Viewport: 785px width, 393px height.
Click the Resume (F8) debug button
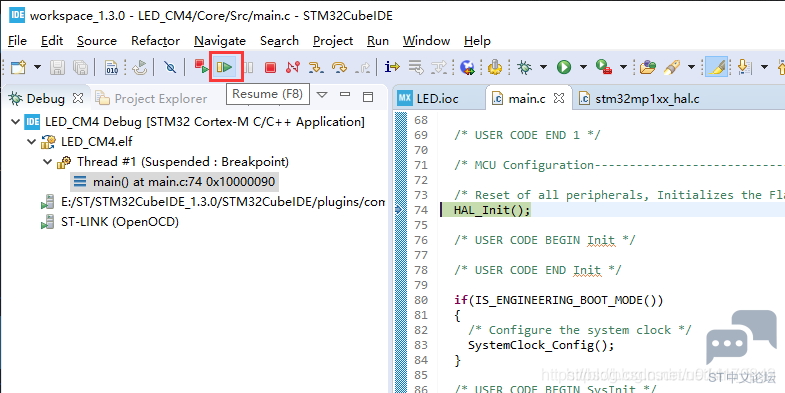pos(225,67)
